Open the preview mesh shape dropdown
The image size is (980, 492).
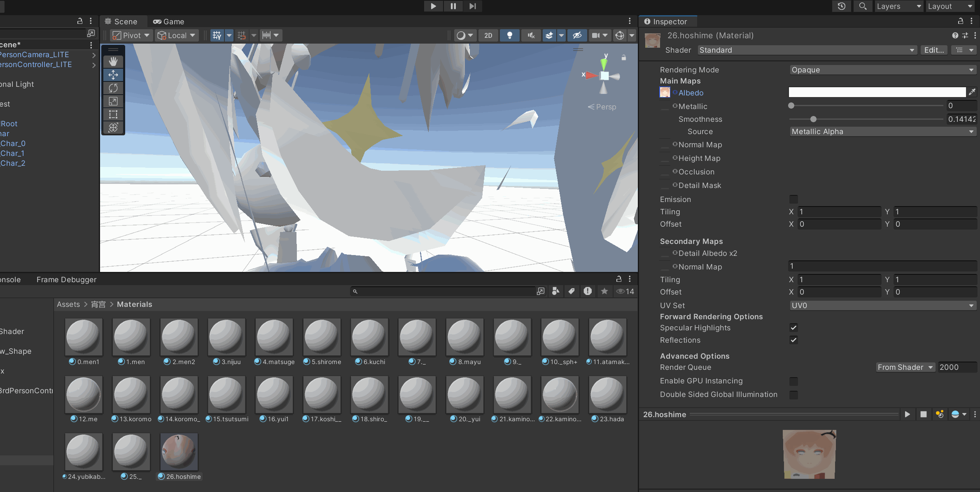(x=959, y=415)
